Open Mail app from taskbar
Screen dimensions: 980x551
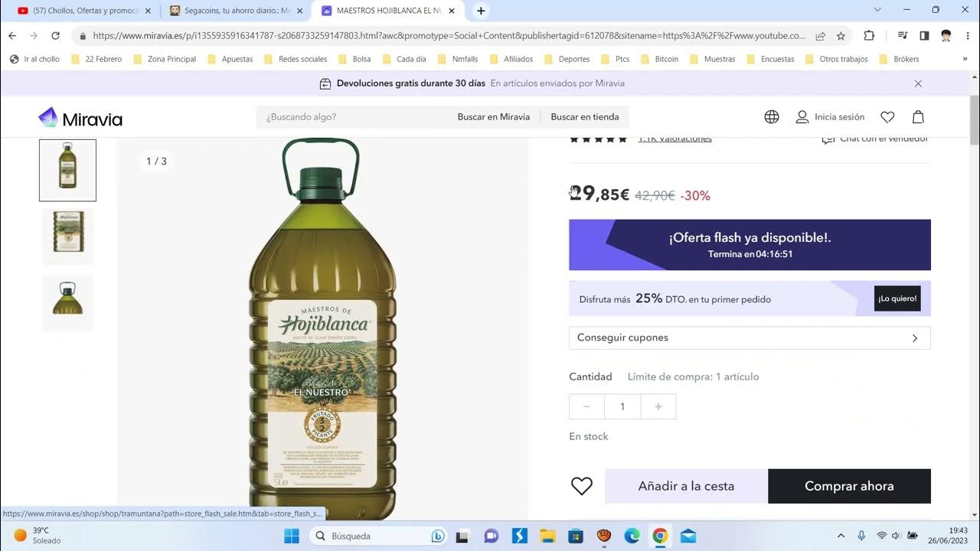(x=688, y=536)
